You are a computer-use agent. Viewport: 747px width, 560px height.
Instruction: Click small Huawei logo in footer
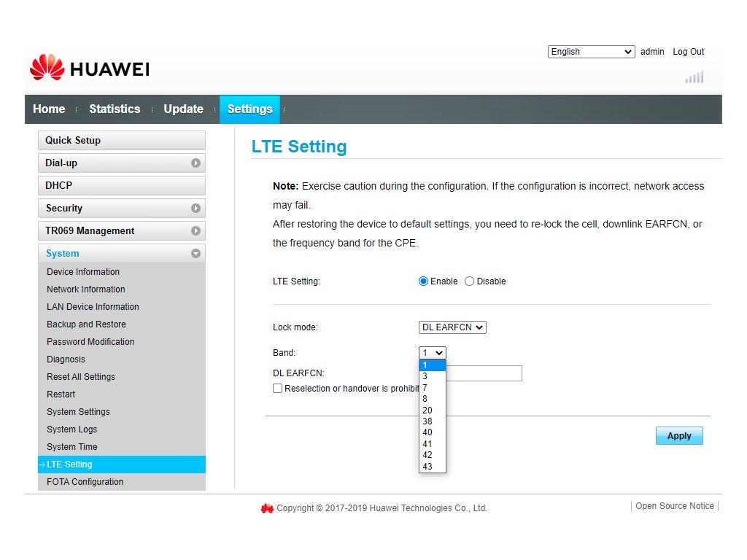[267, 508]
